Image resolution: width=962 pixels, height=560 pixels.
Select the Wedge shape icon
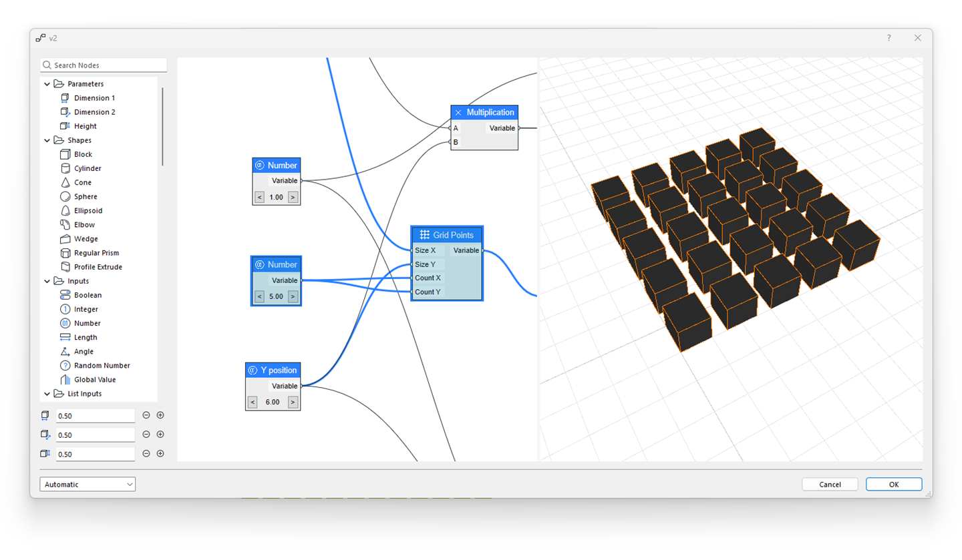click(65, 239)
